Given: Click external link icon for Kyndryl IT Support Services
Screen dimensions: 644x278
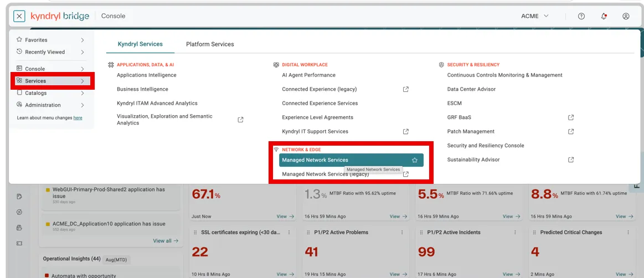Looking at the screenshot, I should point(406,131).
